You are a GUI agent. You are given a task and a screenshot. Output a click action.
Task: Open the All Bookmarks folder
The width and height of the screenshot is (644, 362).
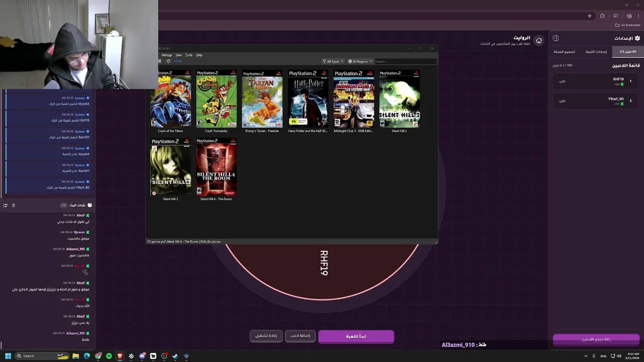(628, 25)
